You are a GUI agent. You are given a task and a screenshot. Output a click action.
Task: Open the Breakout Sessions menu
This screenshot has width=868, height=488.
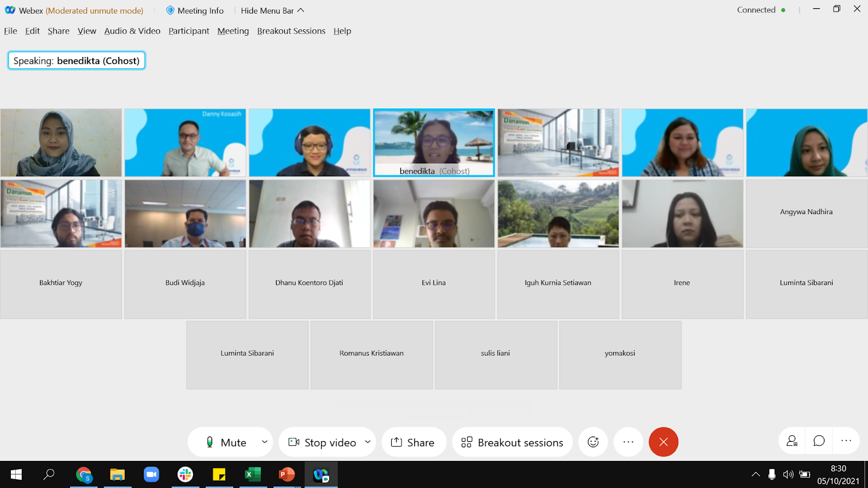pyautogui.click(x=291, y=31)
